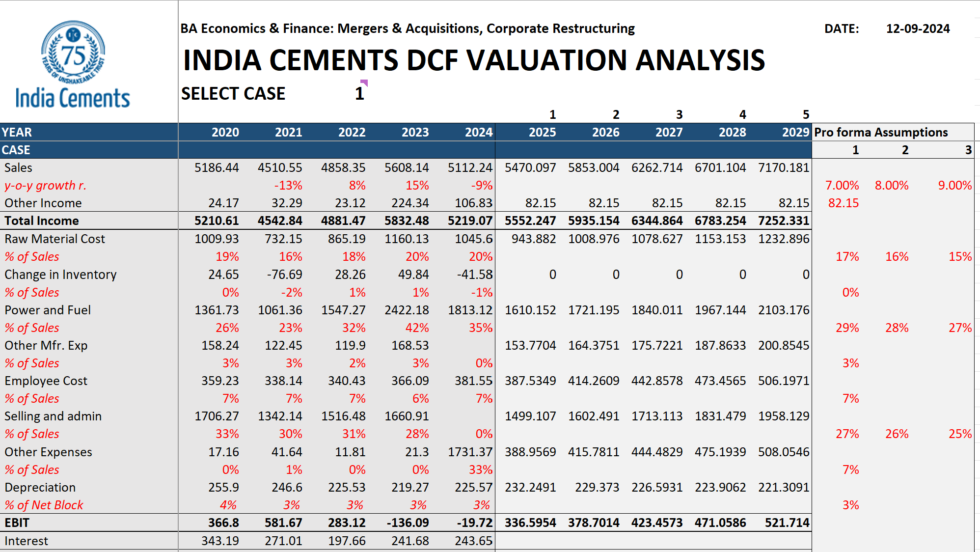
Task: Select the 2024 Sales value 5112.24
Action: pyautogui.click(x=469, y=168)
